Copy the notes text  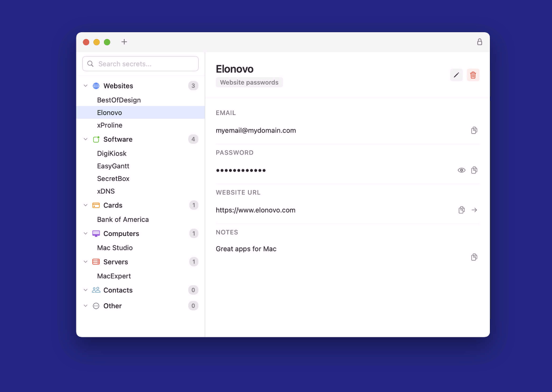tap(474, 257)
